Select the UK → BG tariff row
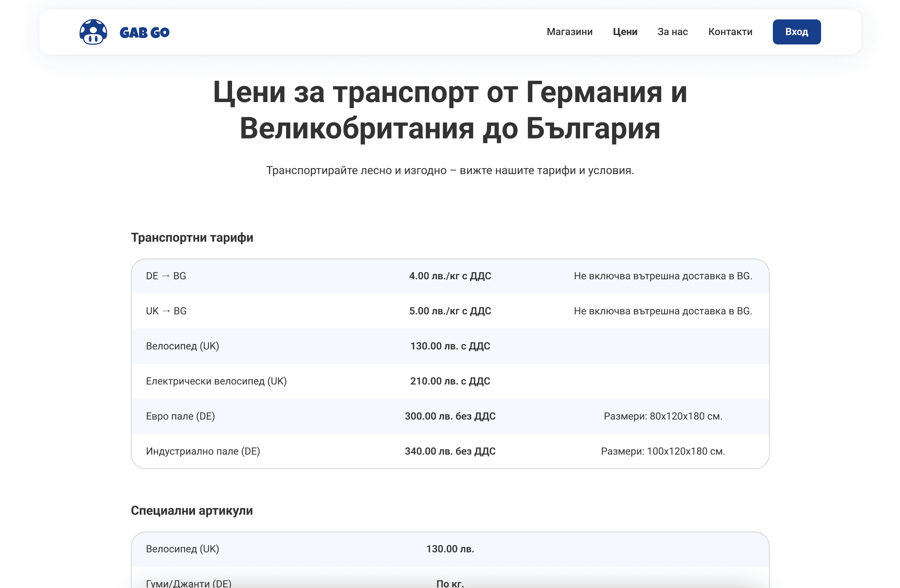Viewport: 900px width, 588px height. pos(166,311)
